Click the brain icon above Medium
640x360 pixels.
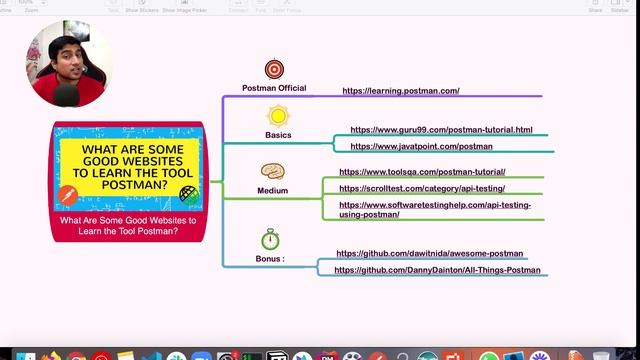click(273, 171)
